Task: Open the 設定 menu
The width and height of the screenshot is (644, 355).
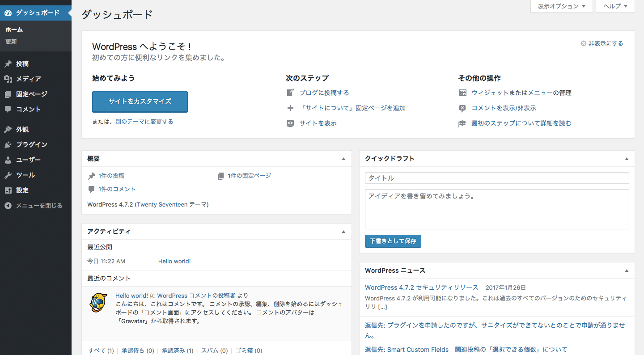Action: (36, 190)
